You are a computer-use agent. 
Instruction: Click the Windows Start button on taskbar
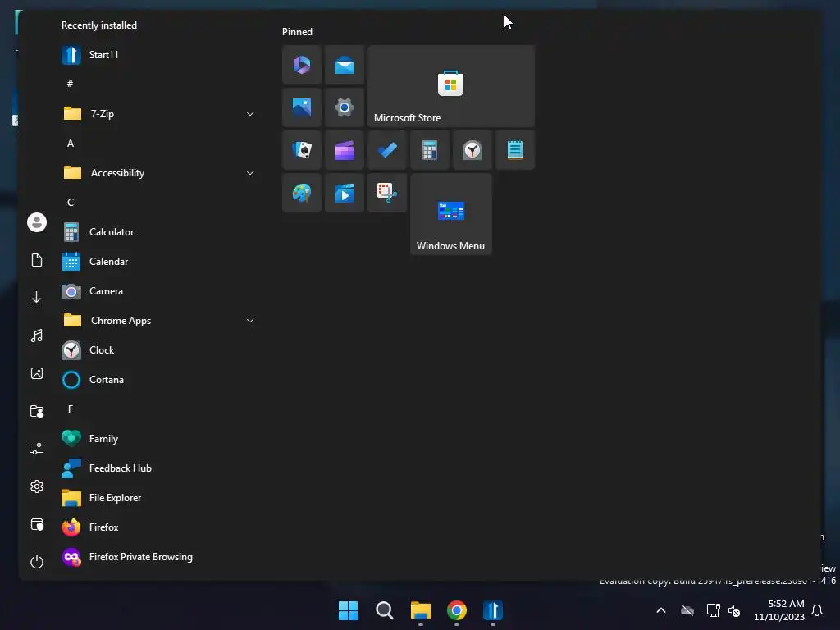(348, 610)
